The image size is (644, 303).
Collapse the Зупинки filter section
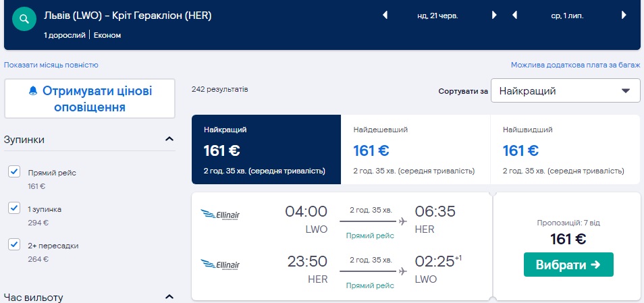pyautogui.click(x=169, y=140)
